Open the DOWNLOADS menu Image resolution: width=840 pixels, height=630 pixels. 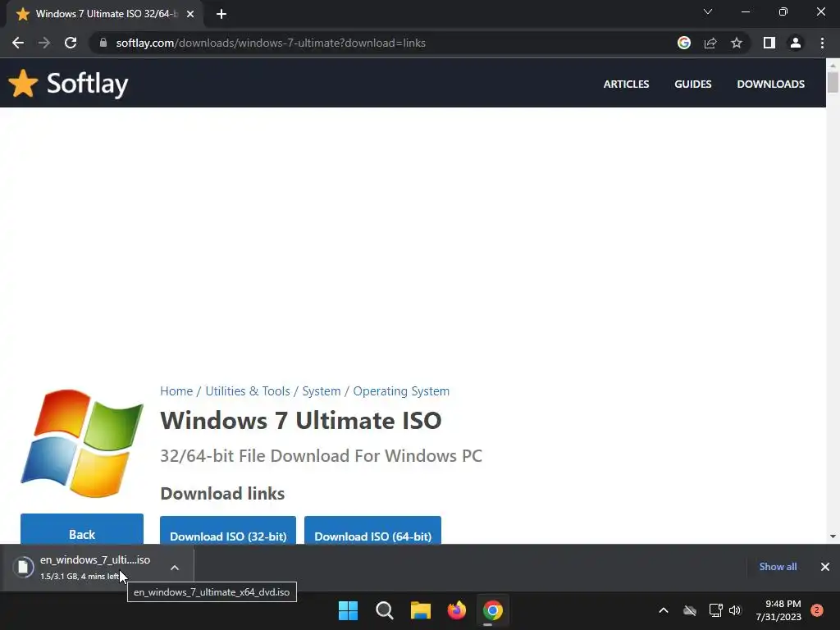click(771, 84)
